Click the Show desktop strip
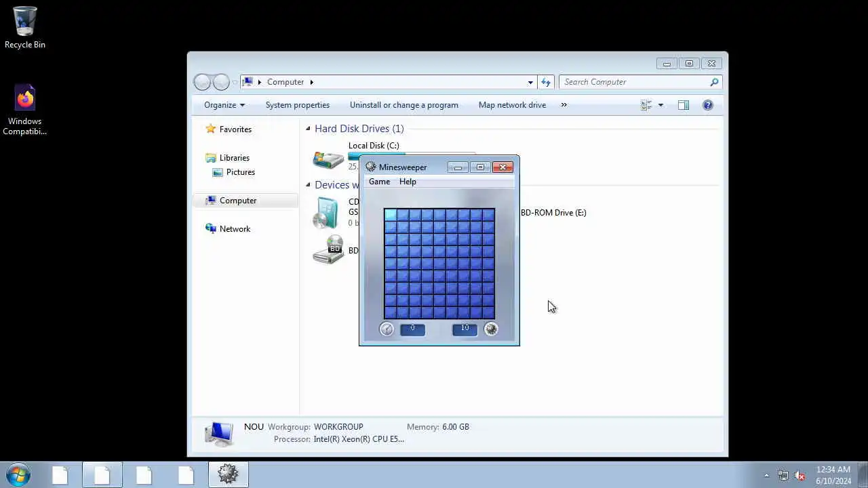 pos(863,475)
